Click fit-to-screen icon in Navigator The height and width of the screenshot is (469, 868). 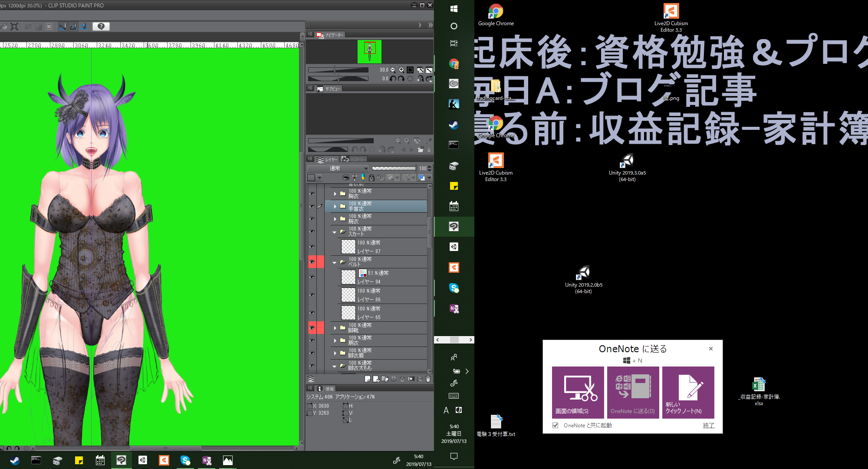(x=420, y=70)
